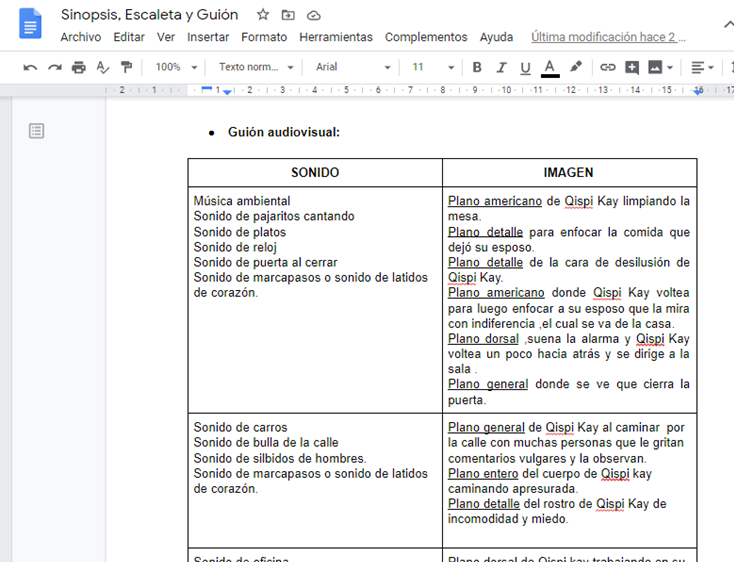Open the Complementos menu
Viewport: 734px width, 562px height.
point(426,37)
